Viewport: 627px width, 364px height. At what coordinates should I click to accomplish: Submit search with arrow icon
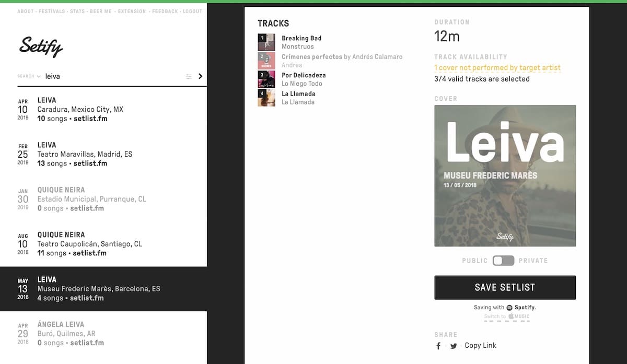(x=201, y=76)
